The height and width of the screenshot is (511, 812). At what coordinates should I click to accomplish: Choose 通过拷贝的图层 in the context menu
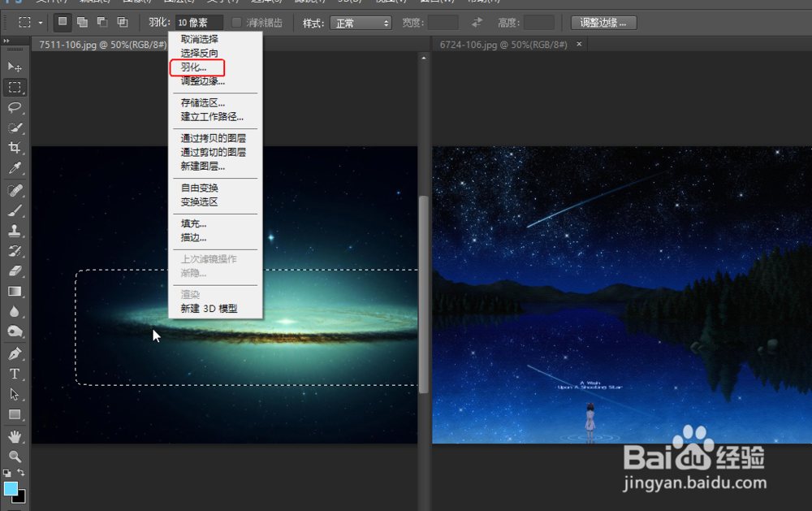(x=215, y=138)
